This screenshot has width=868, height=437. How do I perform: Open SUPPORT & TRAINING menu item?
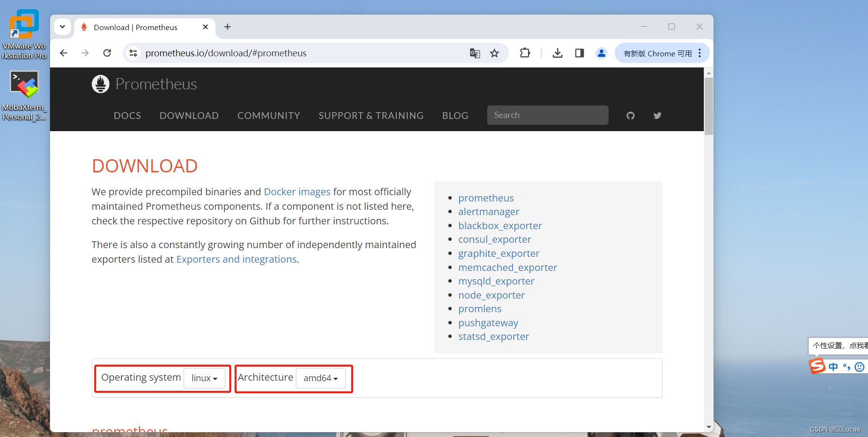(x=371, y=116)
